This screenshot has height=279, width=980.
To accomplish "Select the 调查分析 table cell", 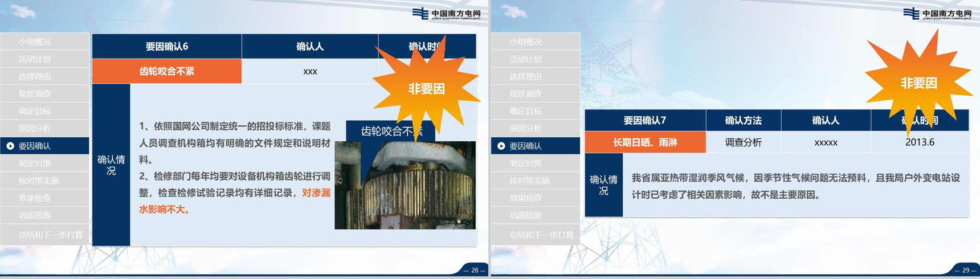I will [x=743, y=142].
